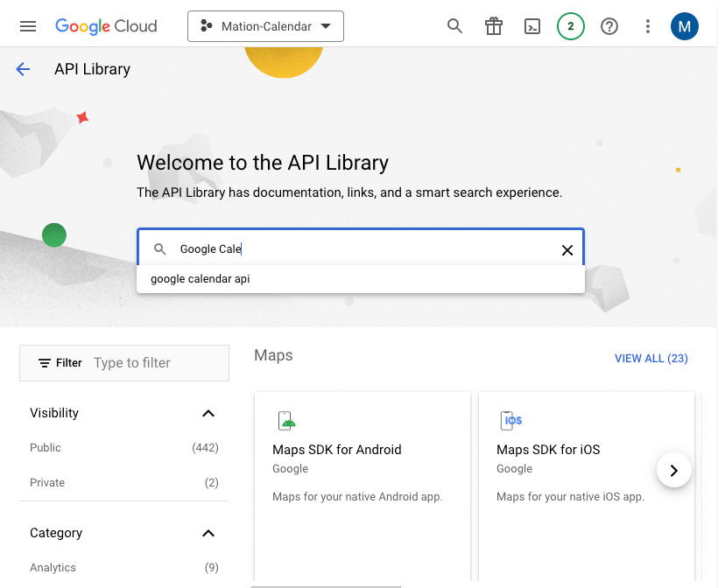The width and height of the screenshot is (718, 588).
Task: Select the google calendar api suggestion
Action: click(361, 278)
